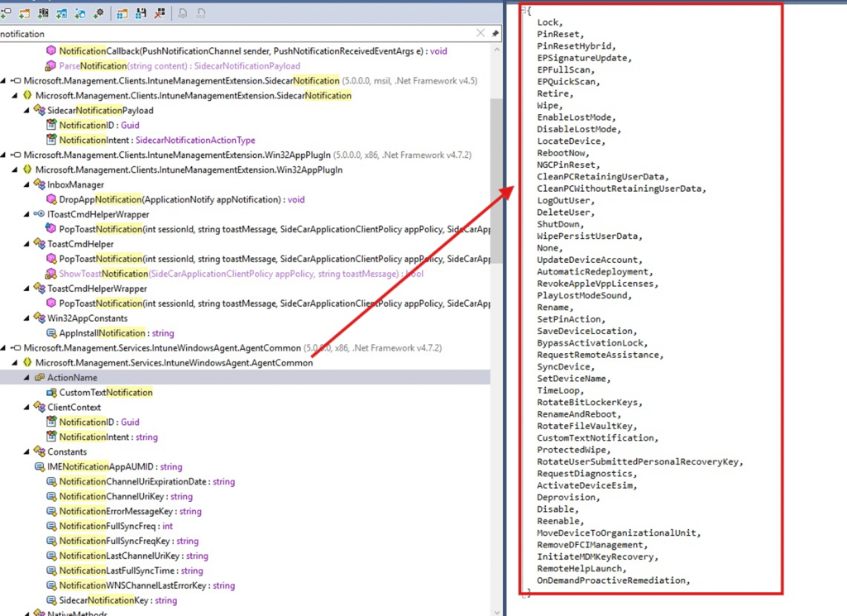847x616 pixels.
Task: Collapse the Win32AppPlugIn assembly node
Action: click(x=4, y=155)
